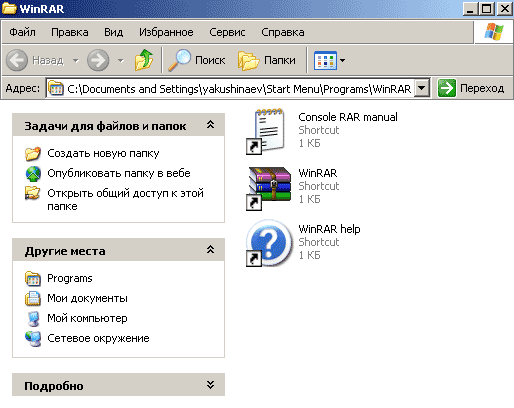Screen dimensions: 514x408
Task: Select WinRAR help question-mark icon
Action: click(x=269, y=243)
